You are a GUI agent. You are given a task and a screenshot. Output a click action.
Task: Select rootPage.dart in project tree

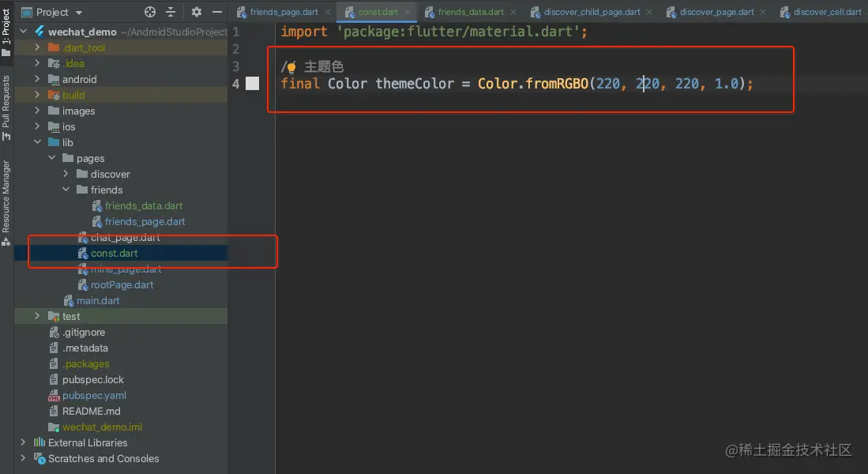point(122,284)
